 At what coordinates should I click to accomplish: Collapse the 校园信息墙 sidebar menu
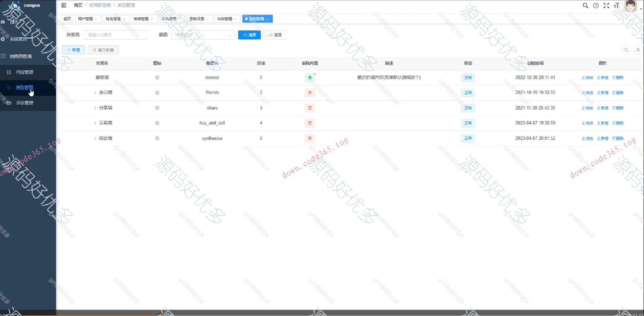click(x=28, y=56)
